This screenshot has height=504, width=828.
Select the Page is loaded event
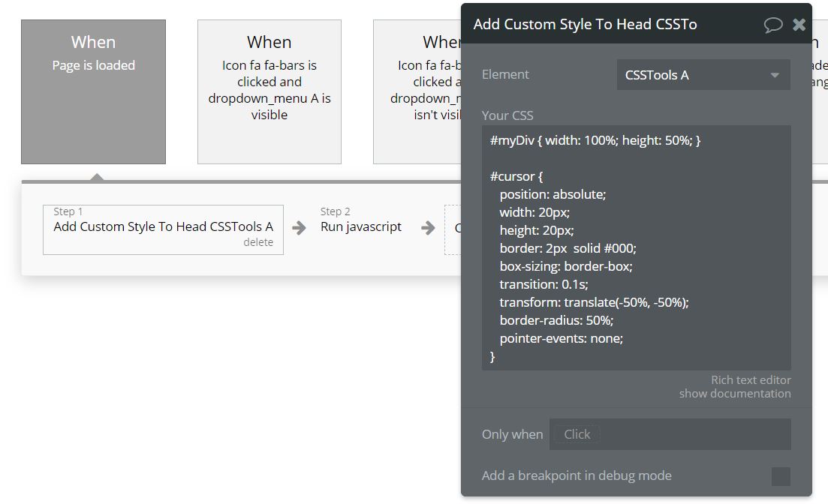tap(94, 91)
